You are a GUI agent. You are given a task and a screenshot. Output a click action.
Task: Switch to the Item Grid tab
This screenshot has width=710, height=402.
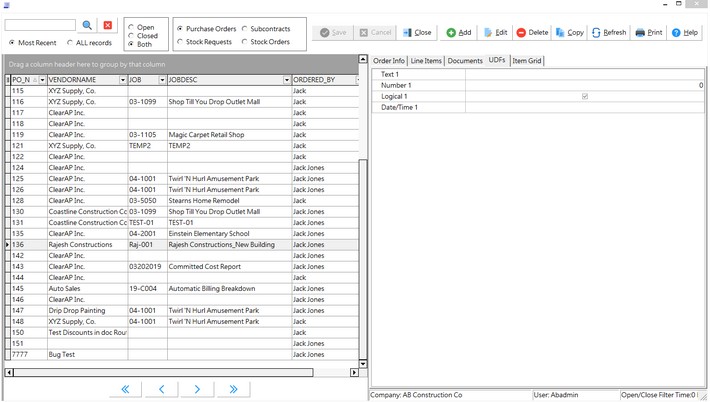click(527, 61)
